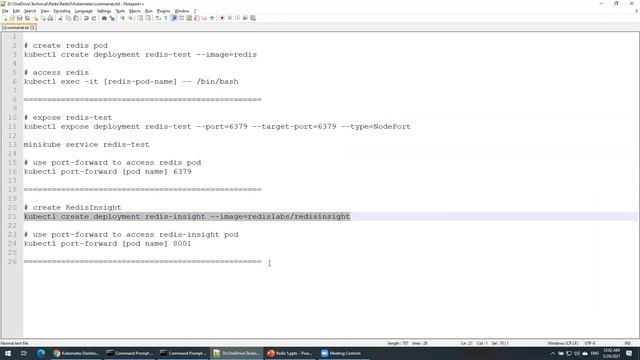The width and height of the screenshot is (640, 360).
Task: Toggle word wrap in editor
Action: [x=158, y=18]
